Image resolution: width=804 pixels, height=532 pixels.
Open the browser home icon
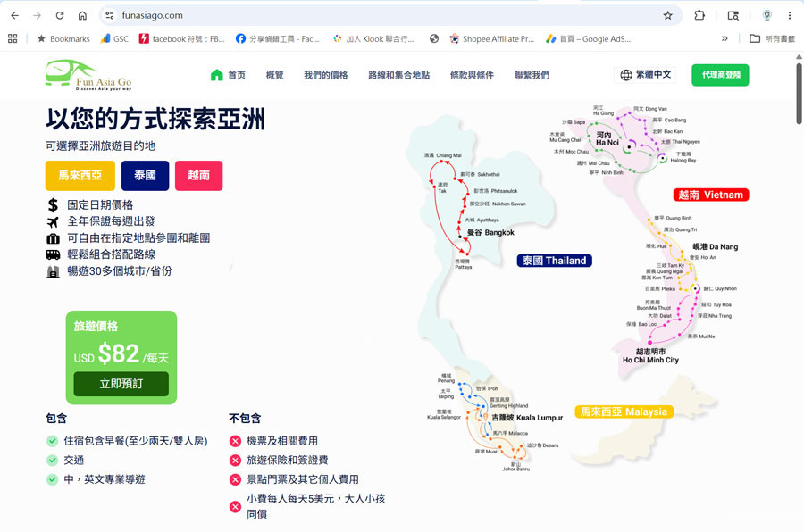(82, 15)
